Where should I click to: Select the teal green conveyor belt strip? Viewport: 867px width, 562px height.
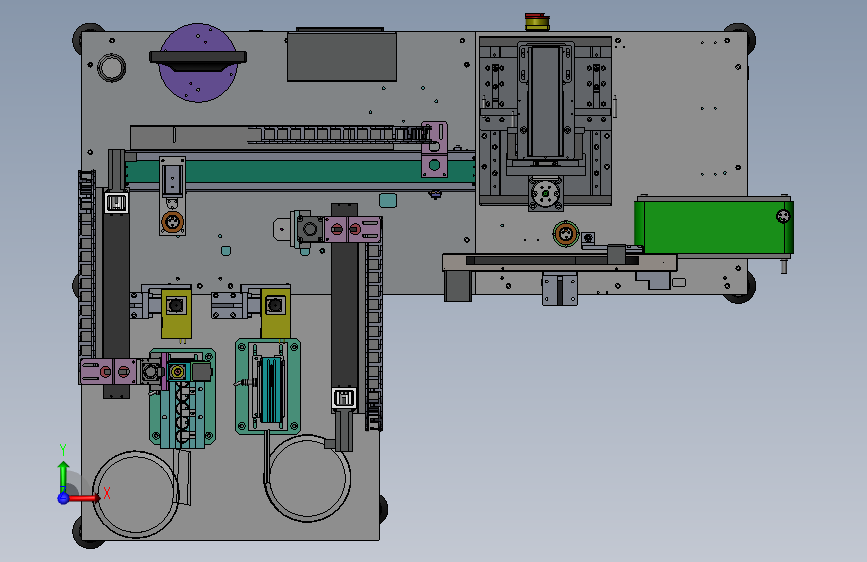pos(300,171)
